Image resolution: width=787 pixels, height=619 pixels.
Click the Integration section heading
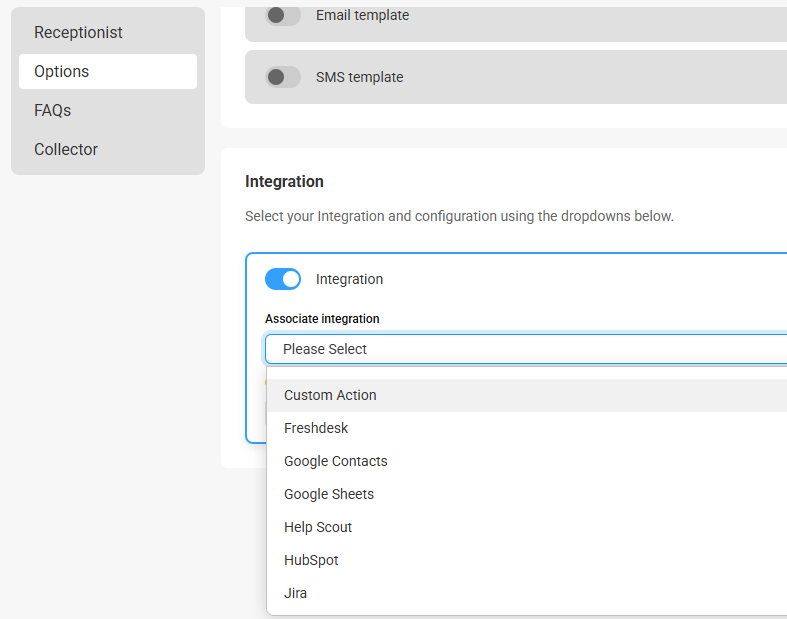click(x=284, y=181)
